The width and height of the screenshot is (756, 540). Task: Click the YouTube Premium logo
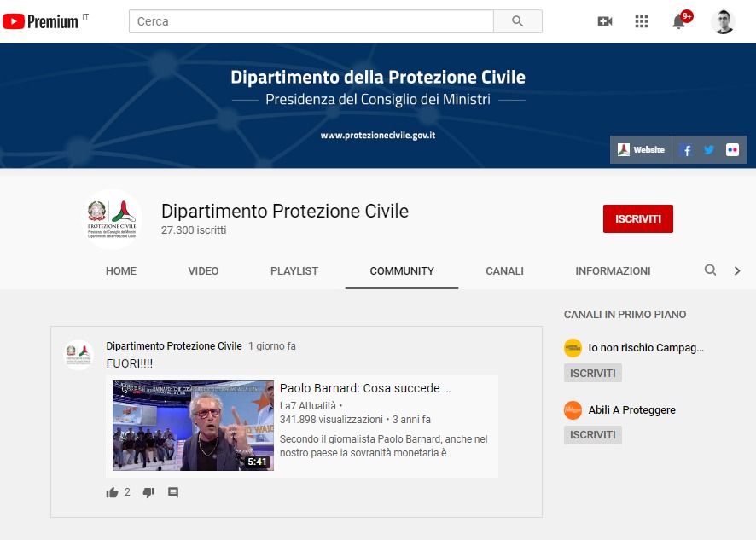(x=40, y=21)
